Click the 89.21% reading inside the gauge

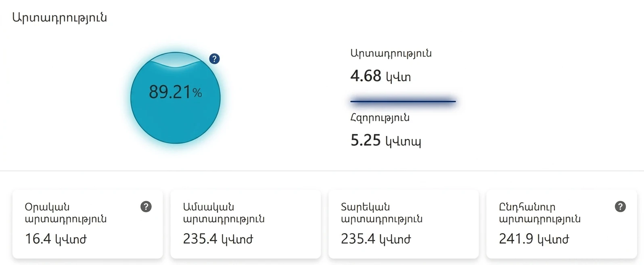pos(175,92)
